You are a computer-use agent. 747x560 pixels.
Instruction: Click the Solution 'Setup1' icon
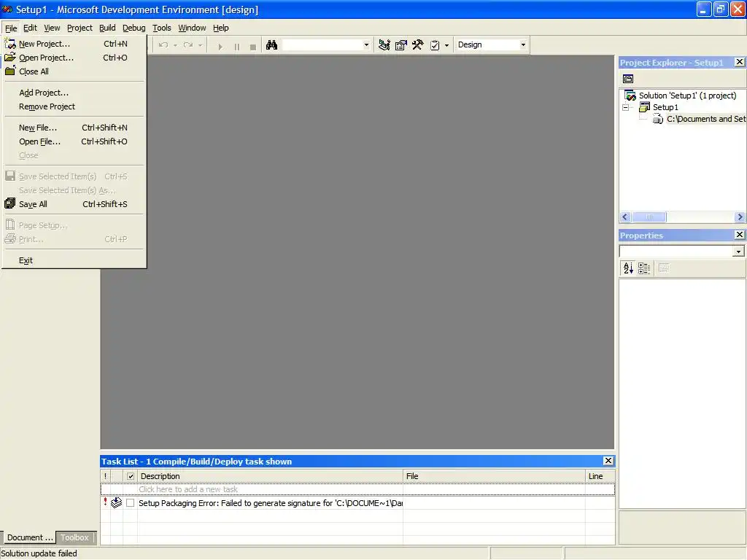630,96
